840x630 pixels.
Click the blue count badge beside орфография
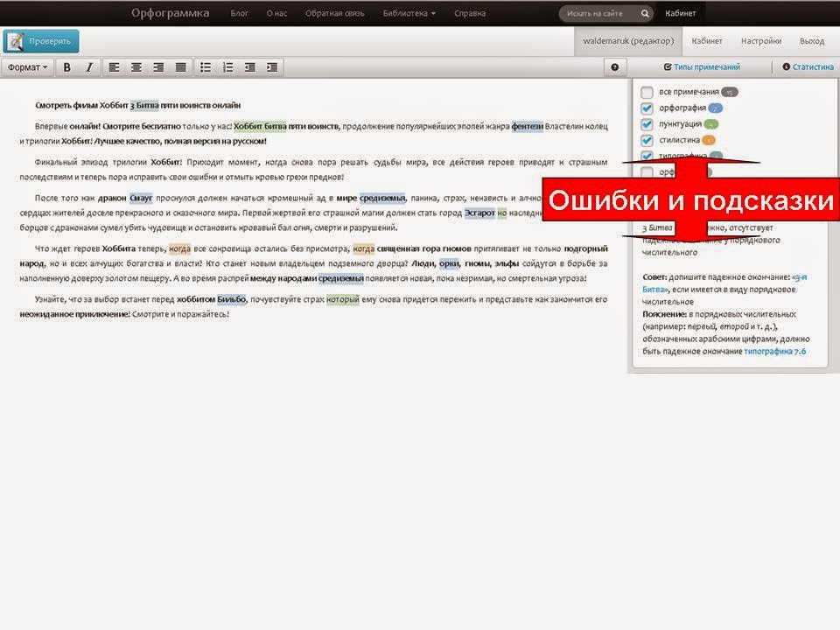[715, 108]
